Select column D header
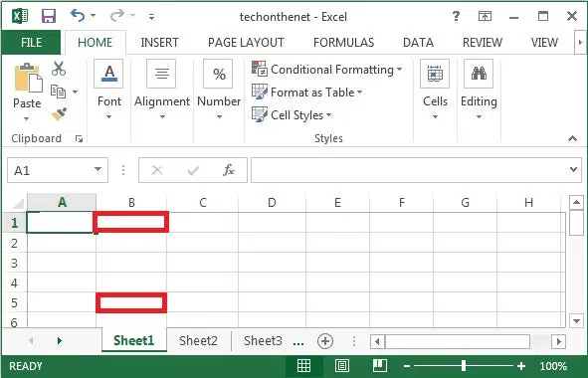The width and height of the screenshot is (588, 378). click(272, 203)
